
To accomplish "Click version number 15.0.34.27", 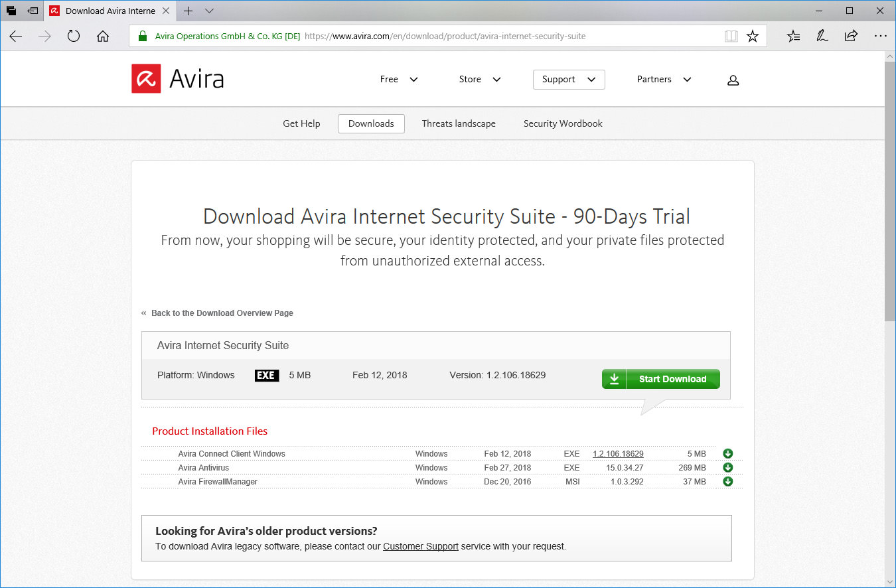I will [625, 468].
